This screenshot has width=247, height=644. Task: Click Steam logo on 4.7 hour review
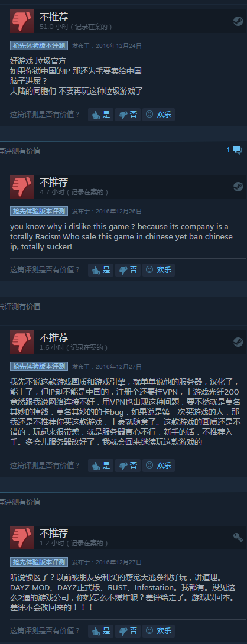tap(238, 187)
